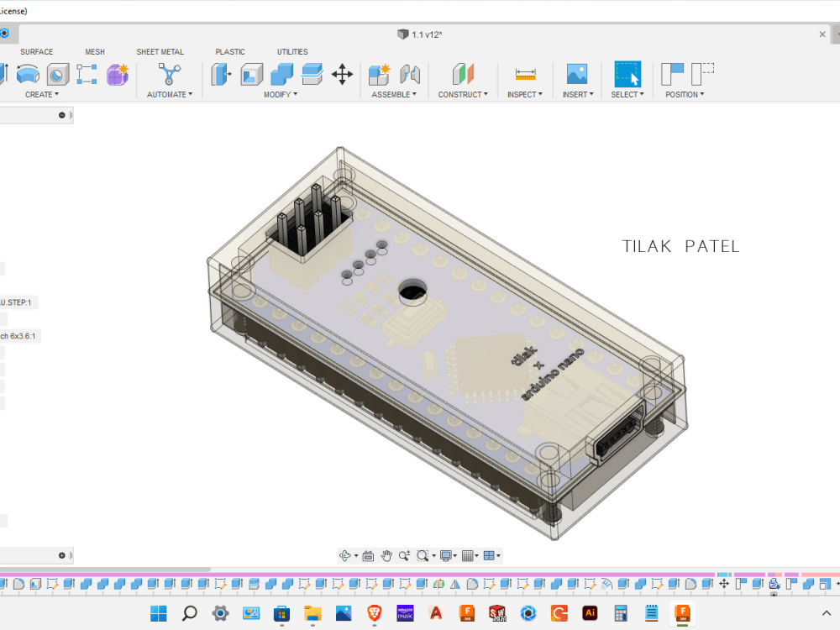The width and height of the screenshot is (840, 630).
Task: Click the Move feature in the timeline
Action: pos(724,584)
